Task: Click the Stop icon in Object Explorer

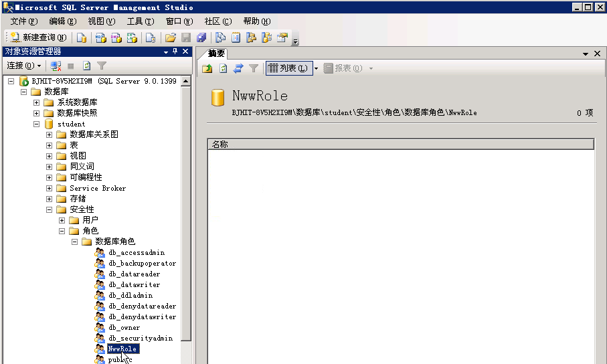Action: pos(71,66)
